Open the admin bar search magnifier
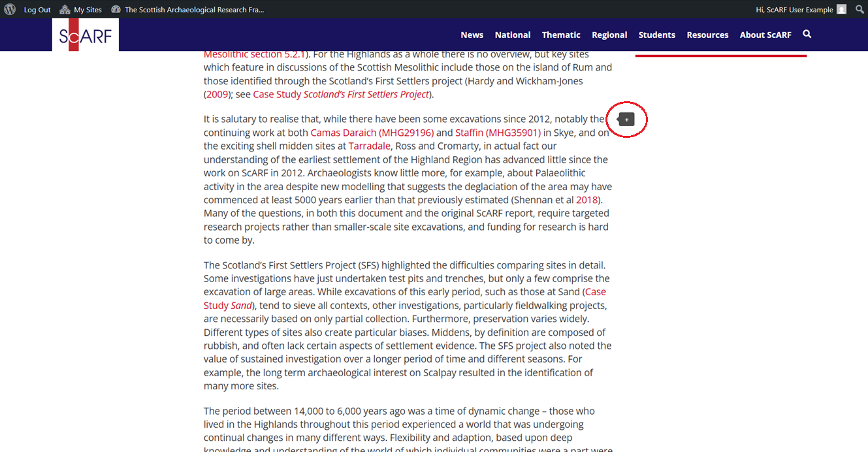868x452 pixels. coord(860,9)
